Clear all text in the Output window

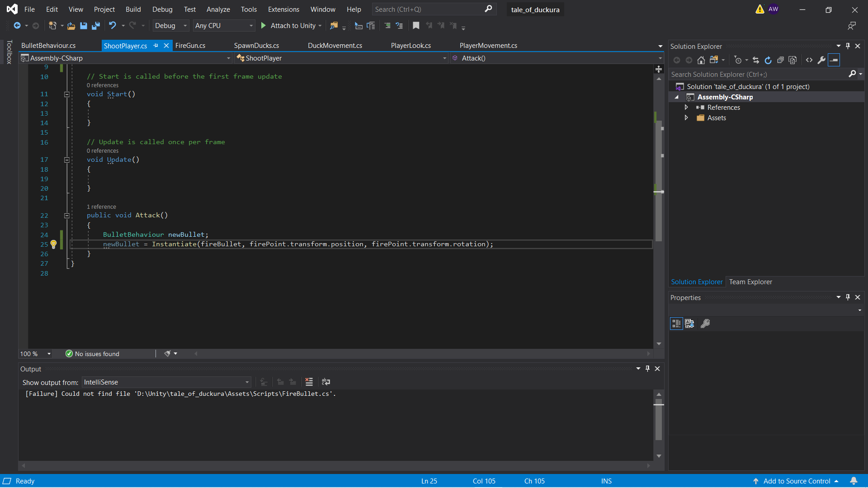click(309, 382)
